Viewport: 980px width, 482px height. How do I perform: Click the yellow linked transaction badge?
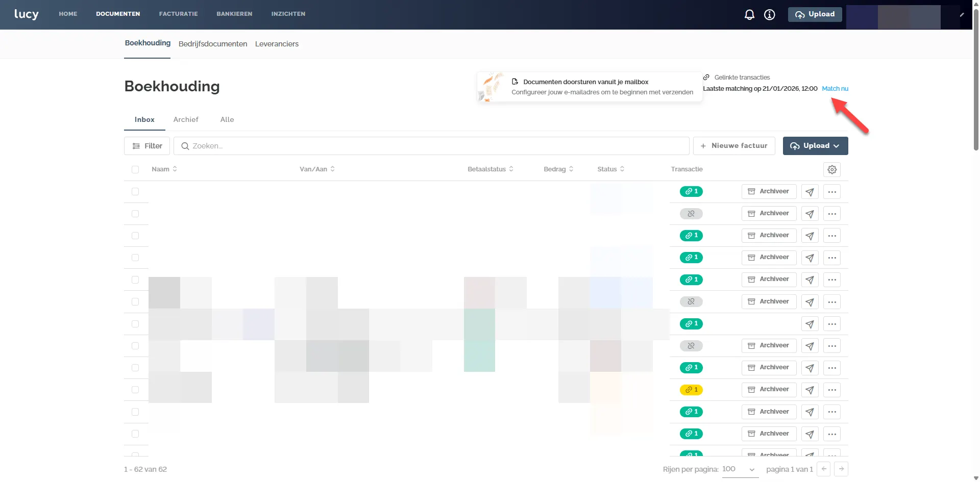(691, 390)
